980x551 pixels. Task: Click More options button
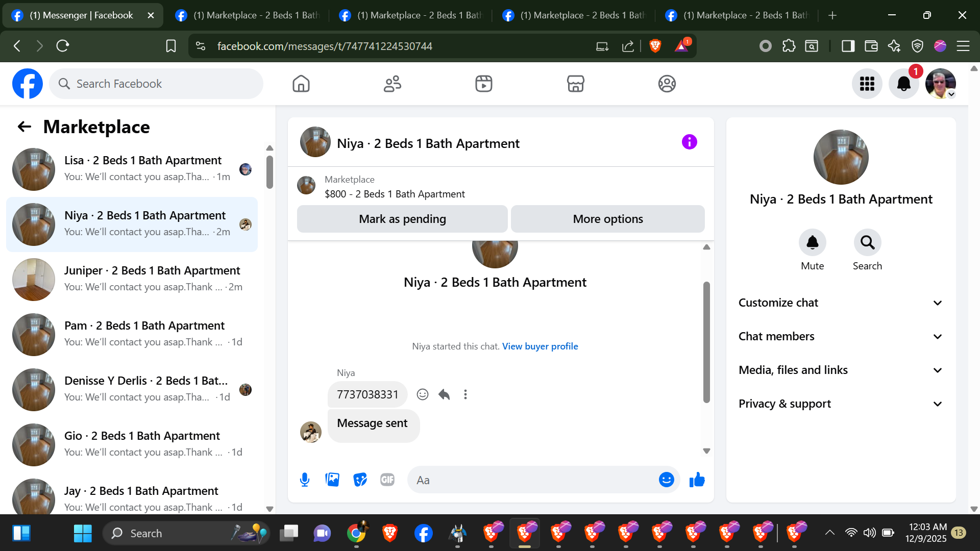click(x=608, y=219)
